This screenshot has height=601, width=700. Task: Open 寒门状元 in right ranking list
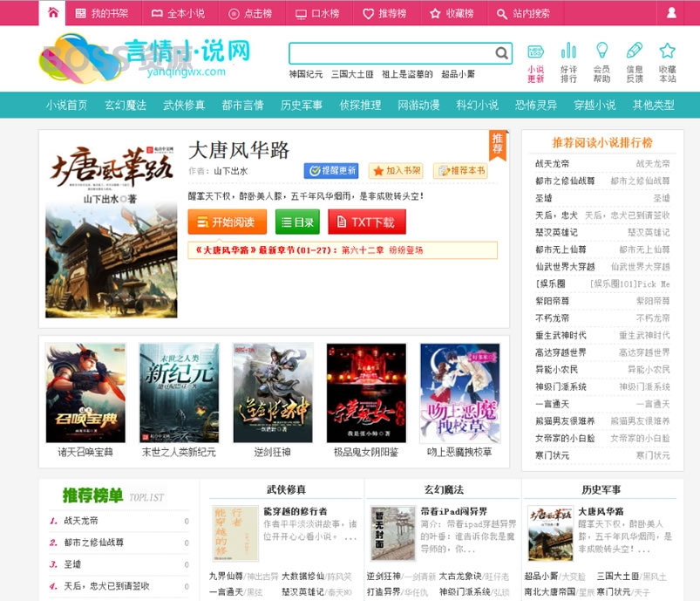click(x=552, y=455)
